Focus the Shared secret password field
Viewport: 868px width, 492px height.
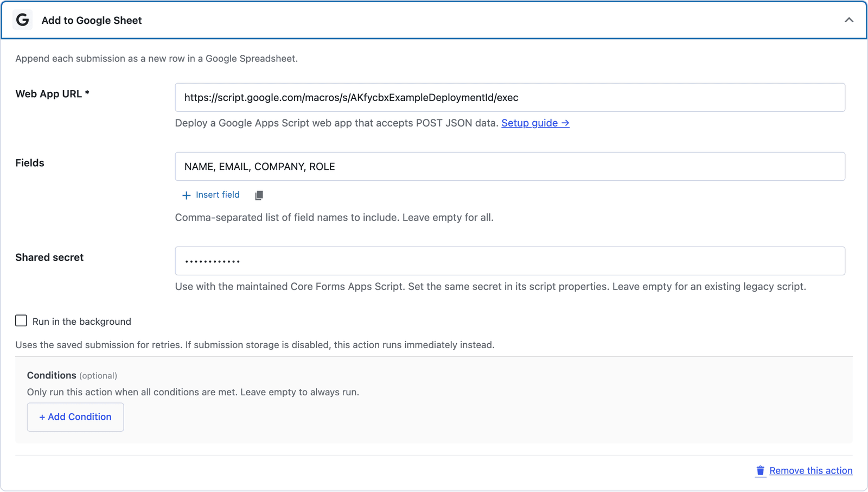510,261
